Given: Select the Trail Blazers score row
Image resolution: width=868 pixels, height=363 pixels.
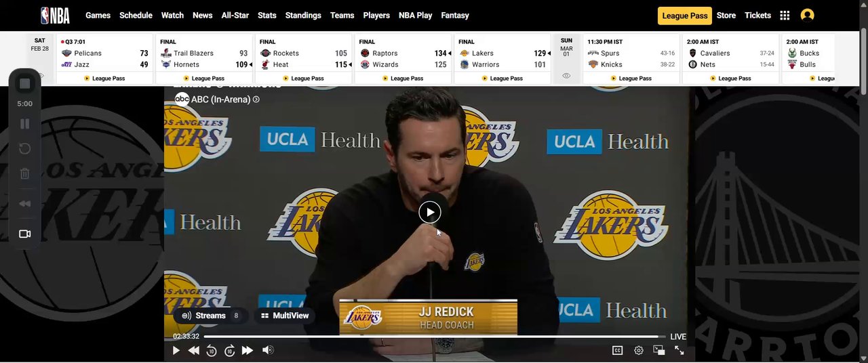Looking at the screenshot, I should coord(204,54).
